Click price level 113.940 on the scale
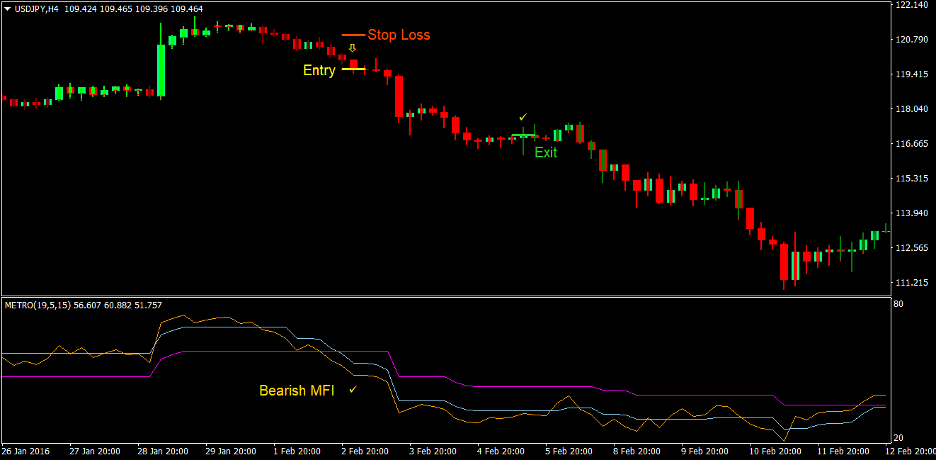The width and height of the screenshot is (936, 460). 912,213
